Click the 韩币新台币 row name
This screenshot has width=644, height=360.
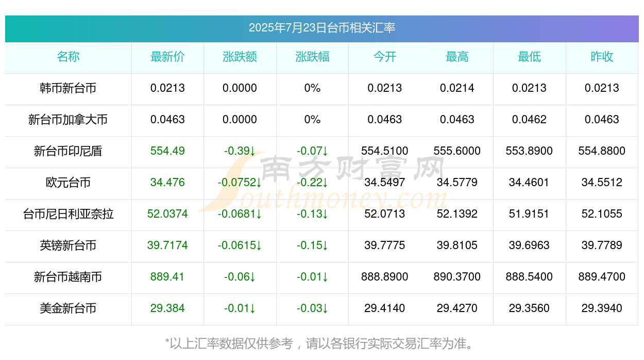68,88
